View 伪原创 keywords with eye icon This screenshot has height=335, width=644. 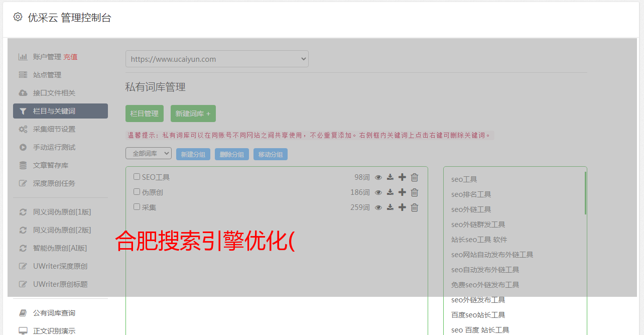(x=378, y=192)
